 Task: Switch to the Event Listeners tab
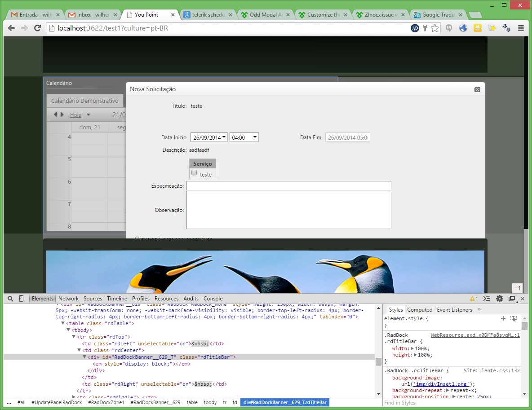pyautogui.click(x=455, y=309)
